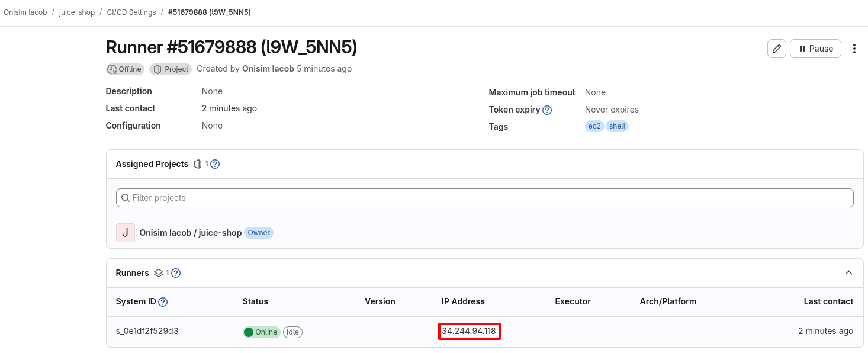The width and height of the screenshot is (868, 353).
Task: Click the juice-shop project avatar J
Action: click(x=125, y=233)
